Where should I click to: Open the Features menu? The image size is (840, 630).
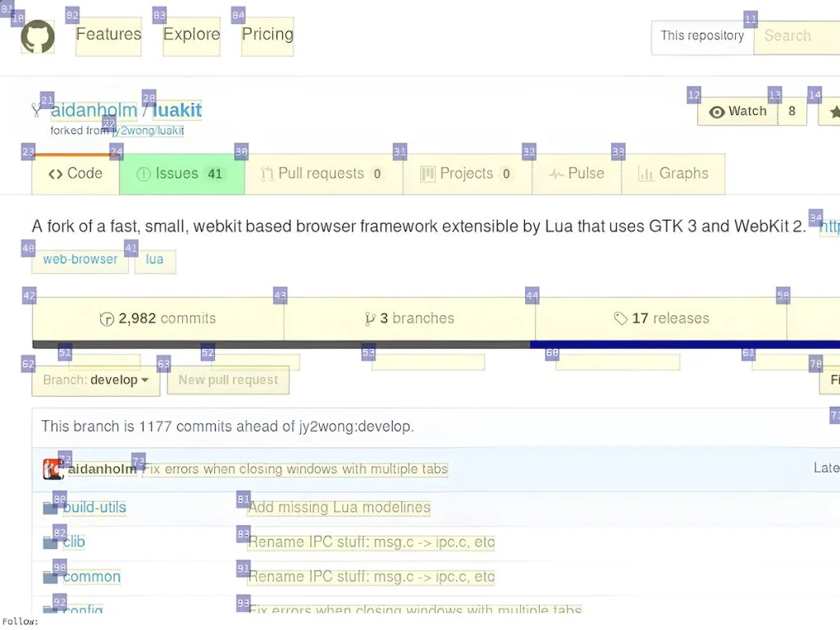point(107,34)
